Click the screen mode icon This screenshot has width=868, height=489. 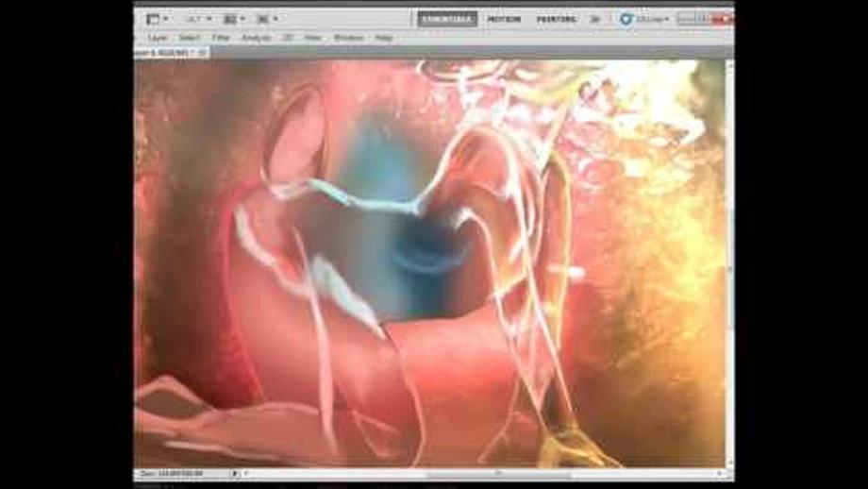click(262, 19)
